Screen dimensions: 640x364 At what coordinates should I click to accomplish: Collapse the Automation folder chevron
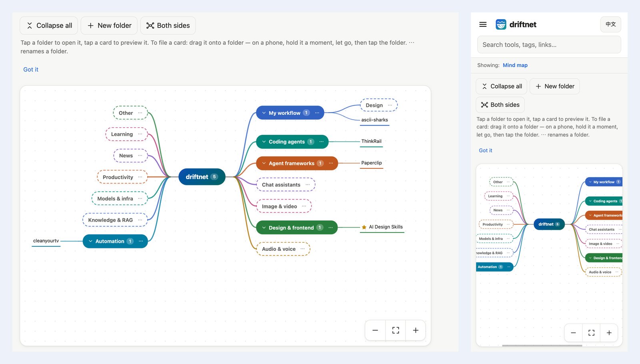point(91,242)
